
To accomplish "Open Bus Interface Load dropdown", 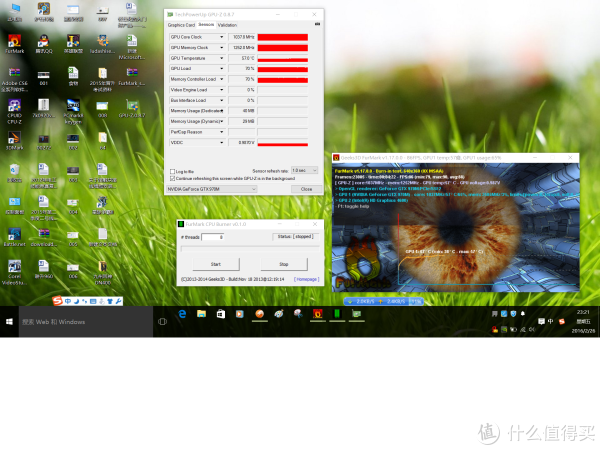I will click(x=222, y=100).
